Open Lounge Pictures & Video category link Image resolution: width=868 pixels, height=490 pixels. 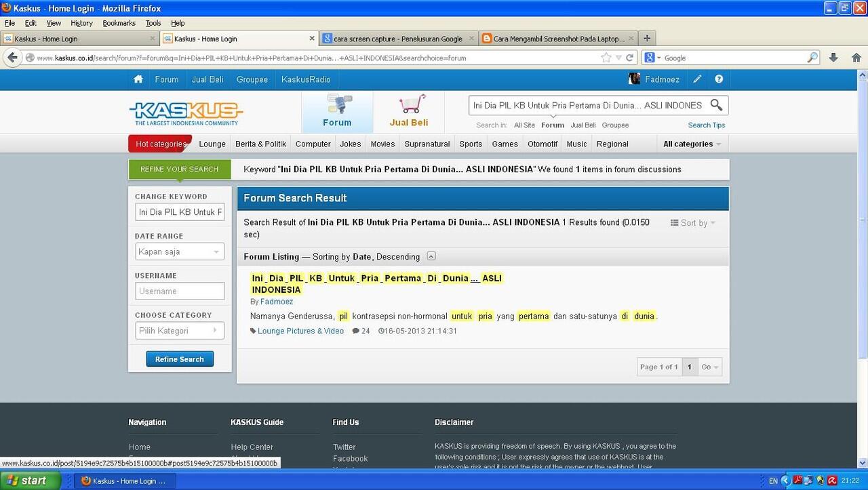[300, 331]
